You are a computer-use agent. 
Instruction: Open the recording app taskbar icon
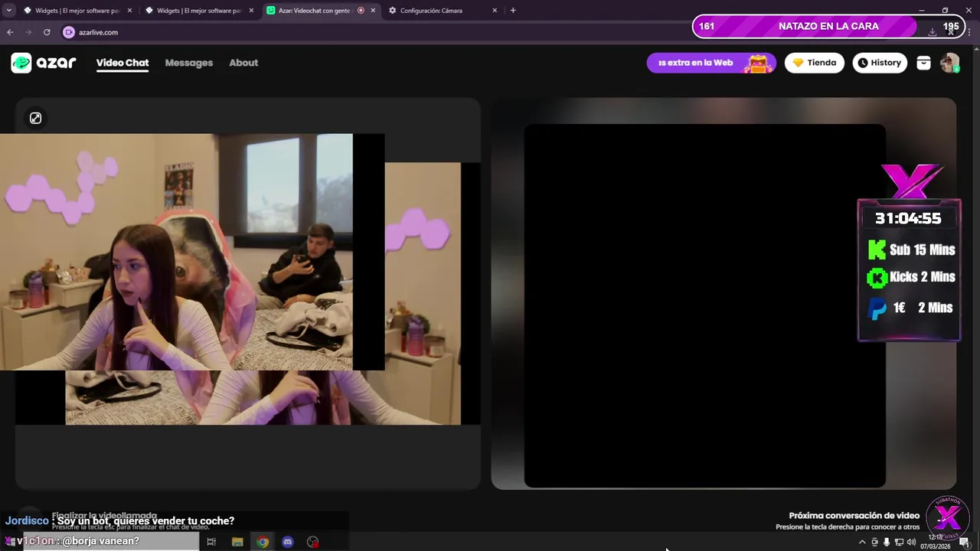click(312, 542)
